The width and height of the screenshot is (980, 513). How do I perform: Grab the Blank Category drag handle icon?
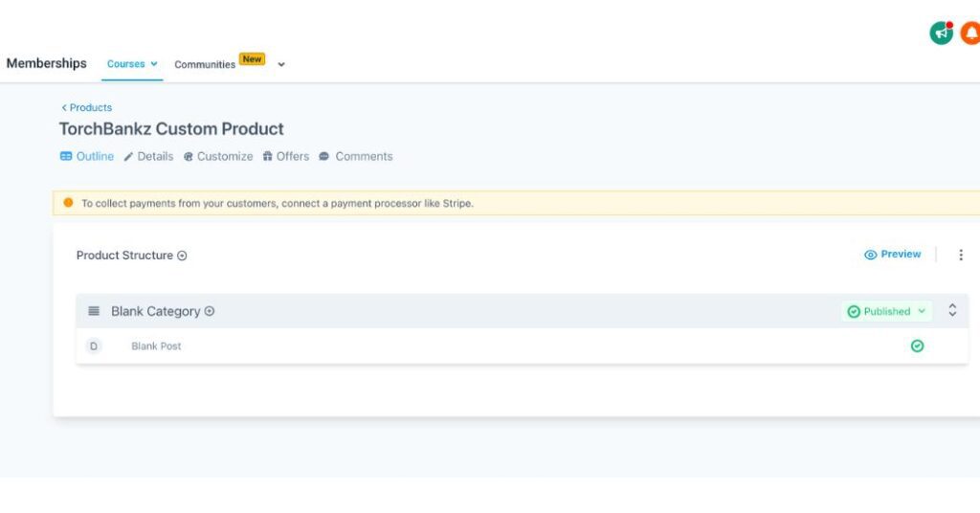click(94, 311)
